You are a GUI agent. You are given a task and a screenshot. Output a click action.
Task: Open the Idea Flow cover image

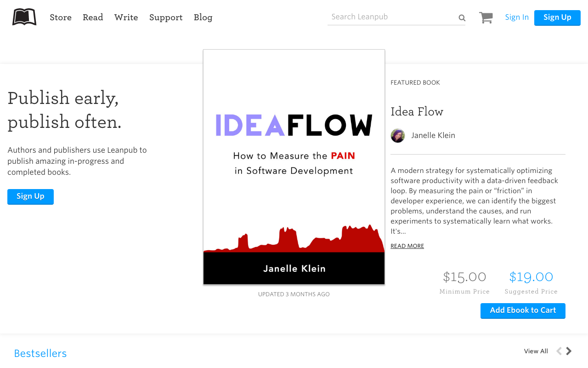coord(294,167)
